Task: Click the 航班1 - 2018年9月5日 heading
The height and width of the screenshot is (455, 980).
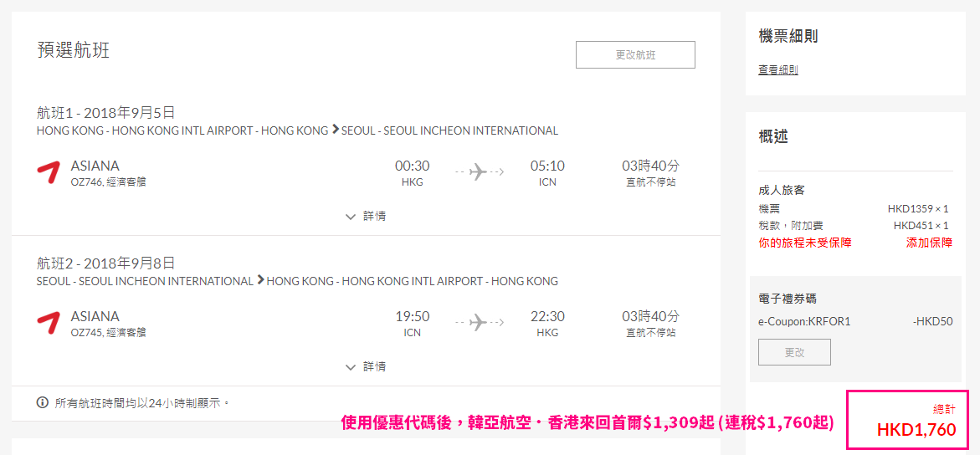Action: 105,113
